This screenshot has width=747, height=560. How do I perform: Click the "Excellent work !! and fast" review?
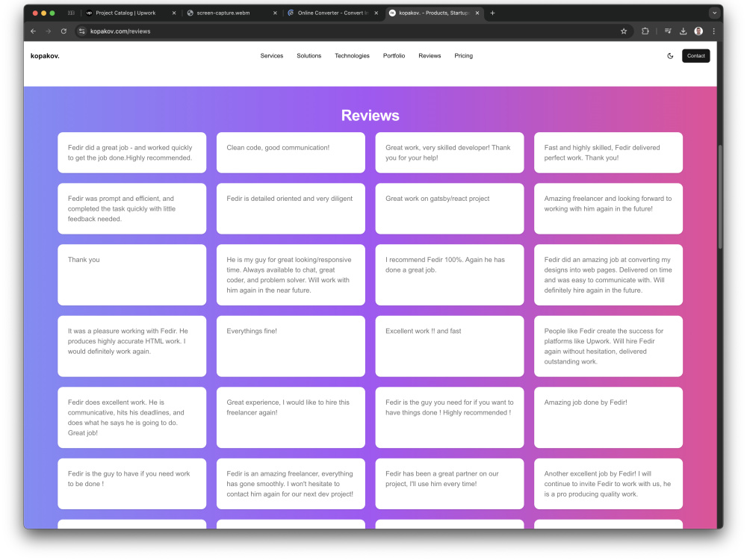point(450,346)
